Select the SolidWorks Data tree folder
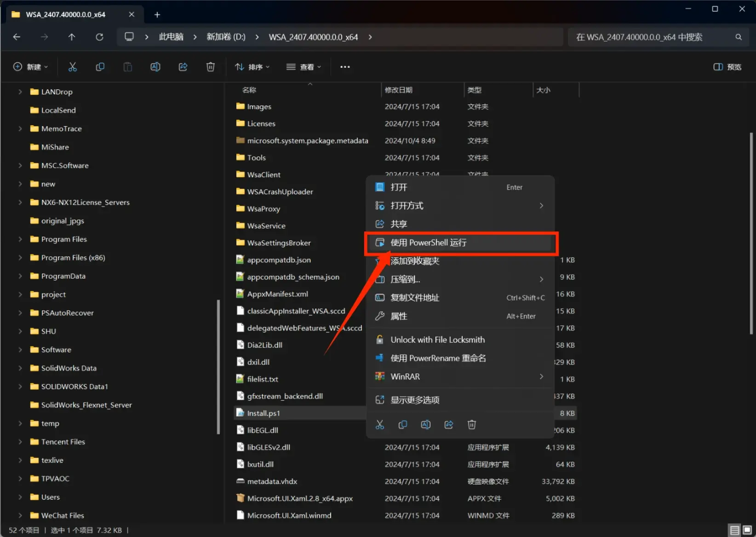756x537 pixels. [x=69, y=368]
